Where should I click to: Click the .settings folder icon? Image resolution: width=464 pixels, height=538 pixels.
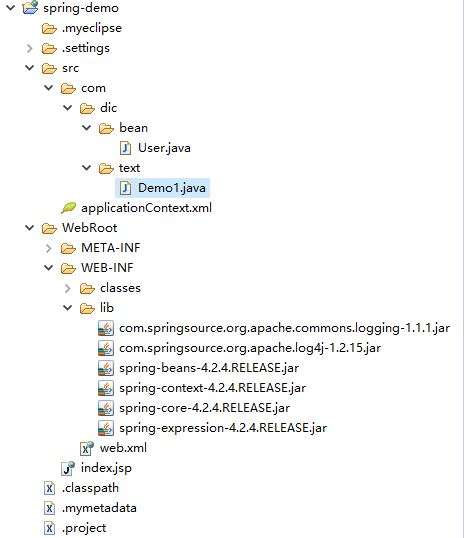pos(49,48)
